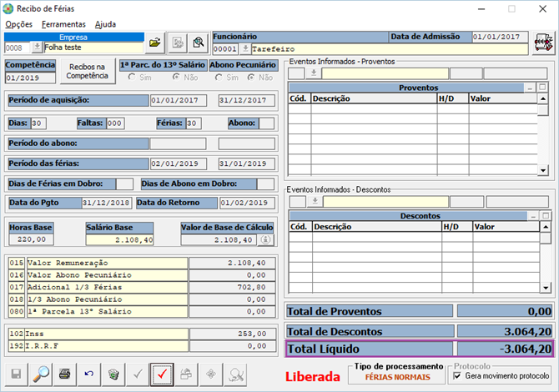Click the FÉRIAS NORMAIS processing type button

pyautogui.click(x=397, y=377)
